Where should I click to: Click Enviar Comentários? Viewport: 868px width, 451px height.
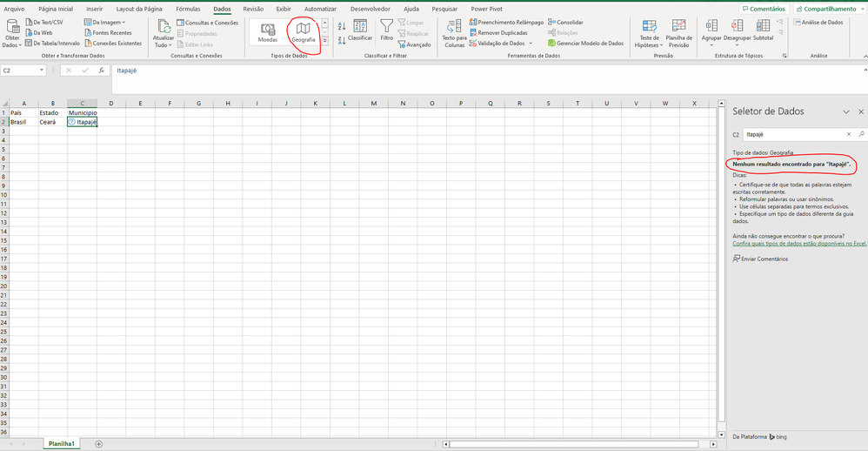[761, 259]
